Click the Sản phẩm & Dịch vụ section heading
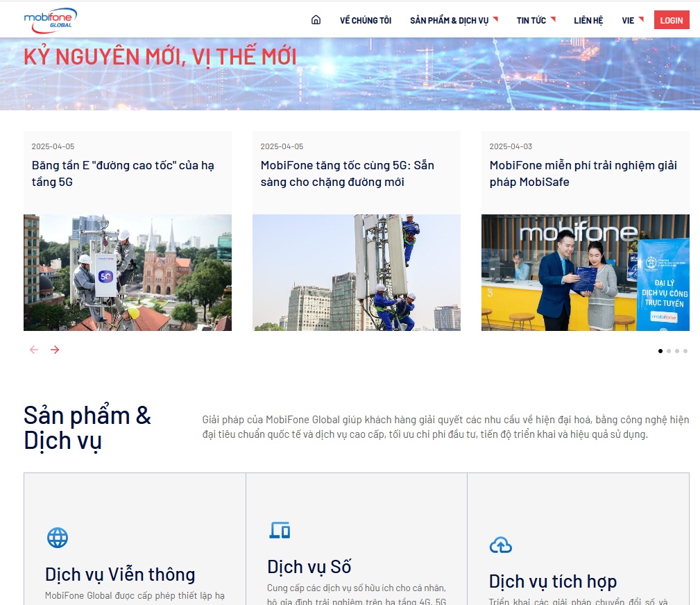700x605 pixels. 87,428
